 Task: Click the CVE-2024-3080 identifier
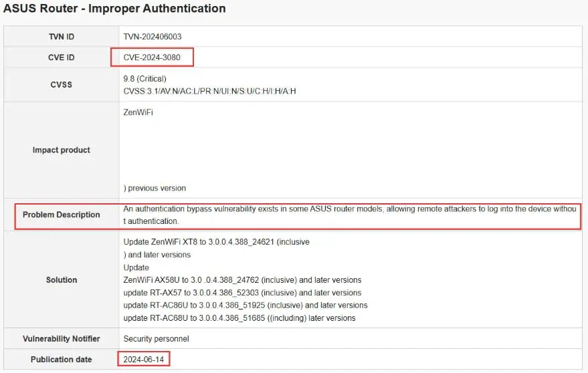pyautogui.click(x=152, y=57)
